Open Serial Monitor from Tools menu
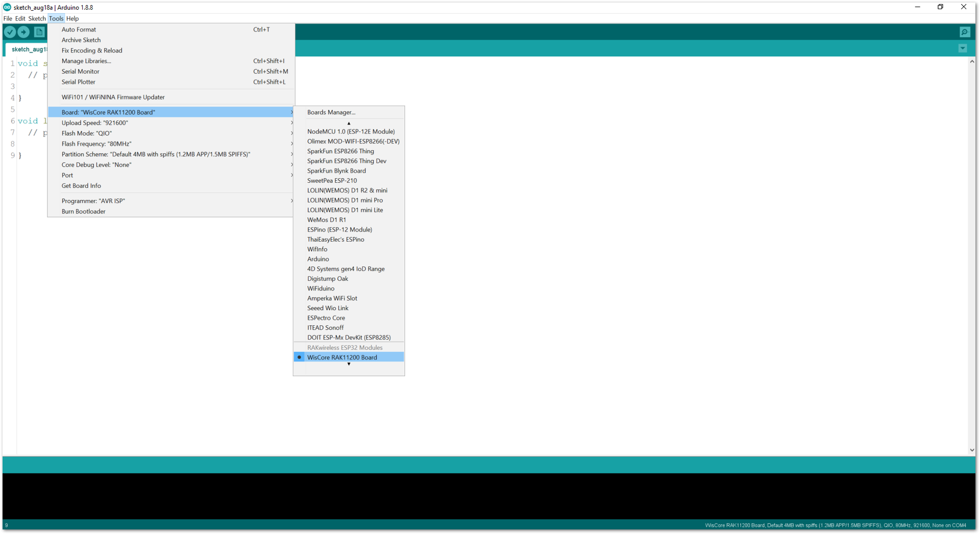 tap(171, 71)
